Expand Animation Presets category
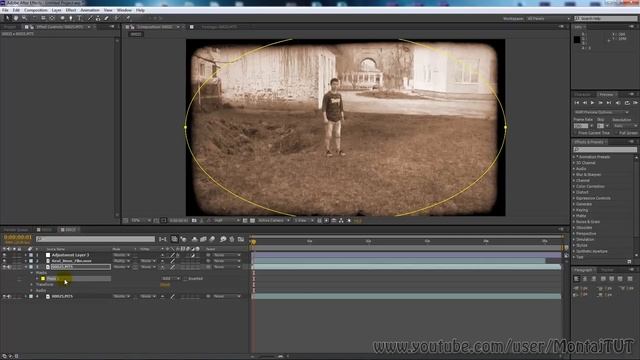 click(x=574, y=157)
